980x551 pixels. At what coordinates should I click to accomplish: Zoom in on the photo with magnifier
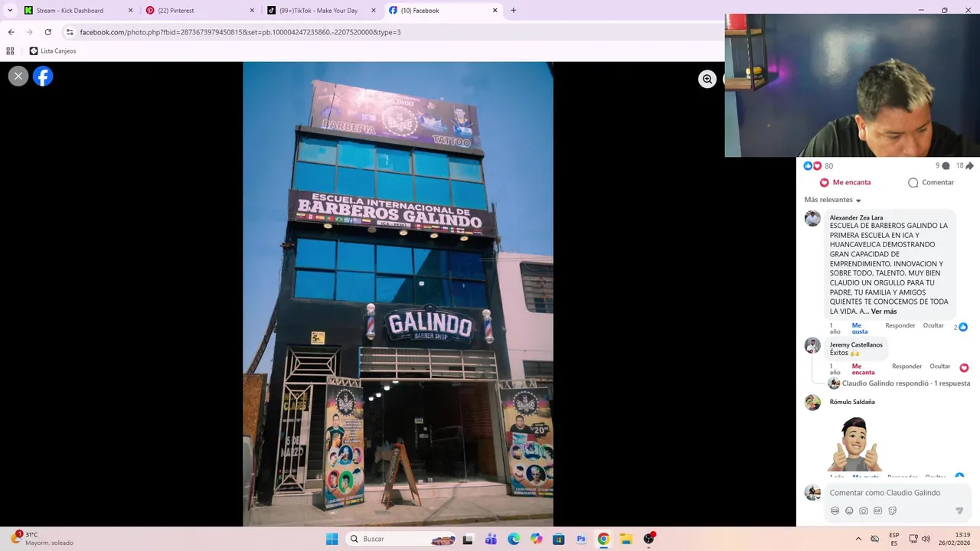coord(707,79)
